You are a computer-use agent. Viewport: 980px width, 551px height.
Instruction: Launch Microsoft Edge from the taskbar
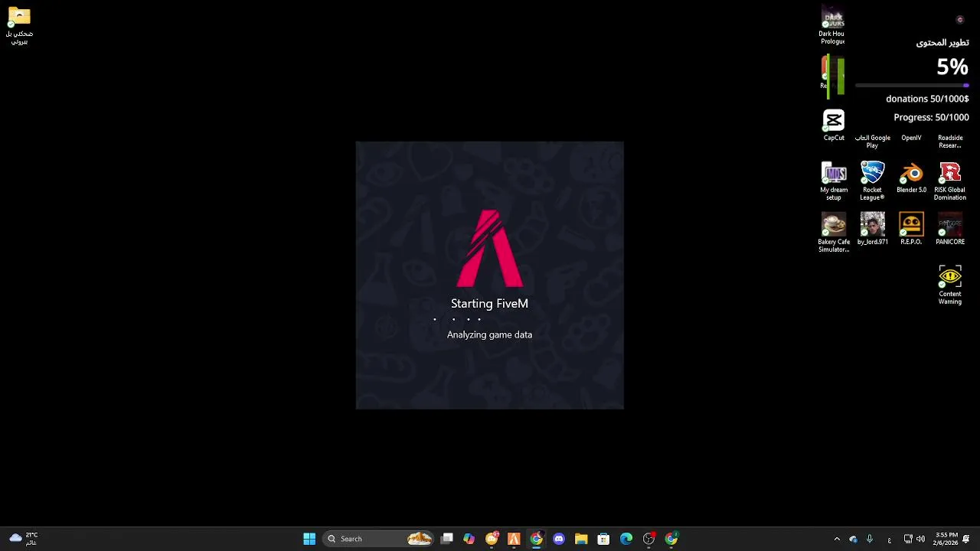click(626, 539)
